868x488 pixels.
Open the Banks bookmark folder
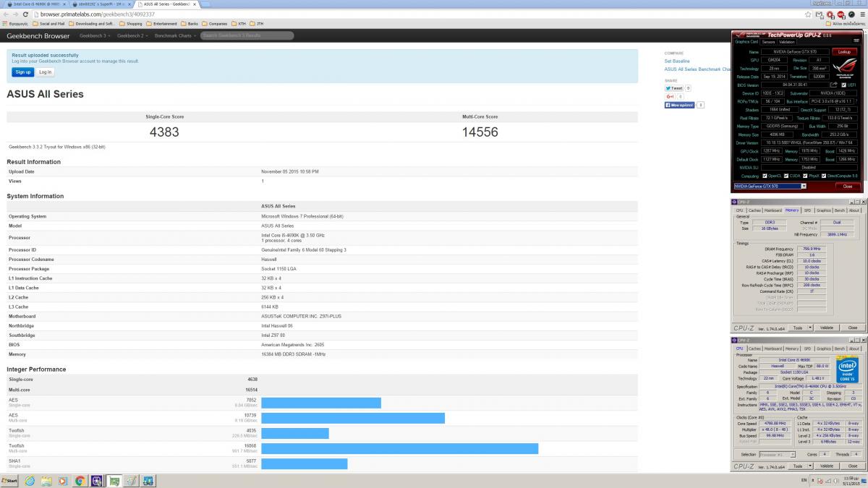click(190, 24)
